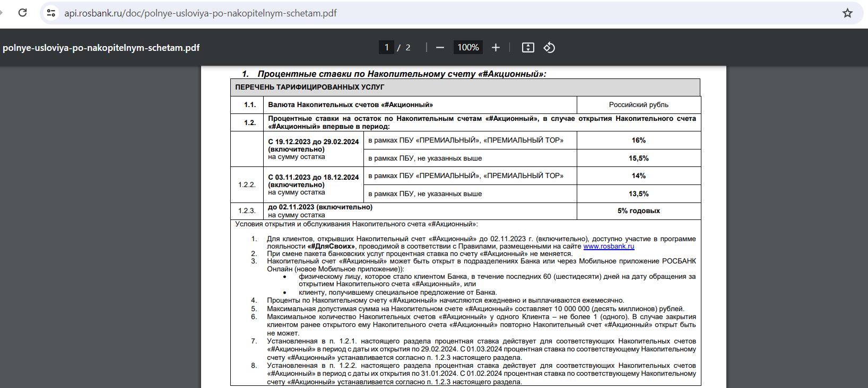
Task: Rotate the PDF document counterclockwise
Action: pos(549,48)
